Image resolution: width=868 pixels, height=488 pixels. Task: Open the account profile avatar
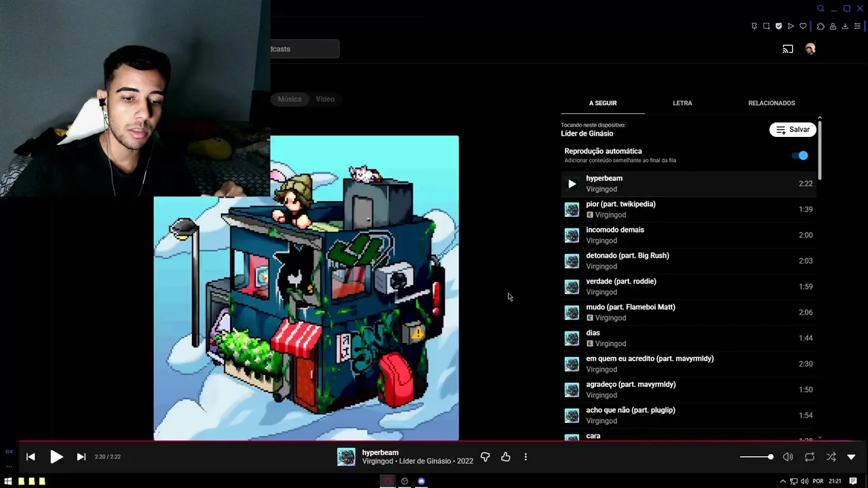[x=810, y=49]
